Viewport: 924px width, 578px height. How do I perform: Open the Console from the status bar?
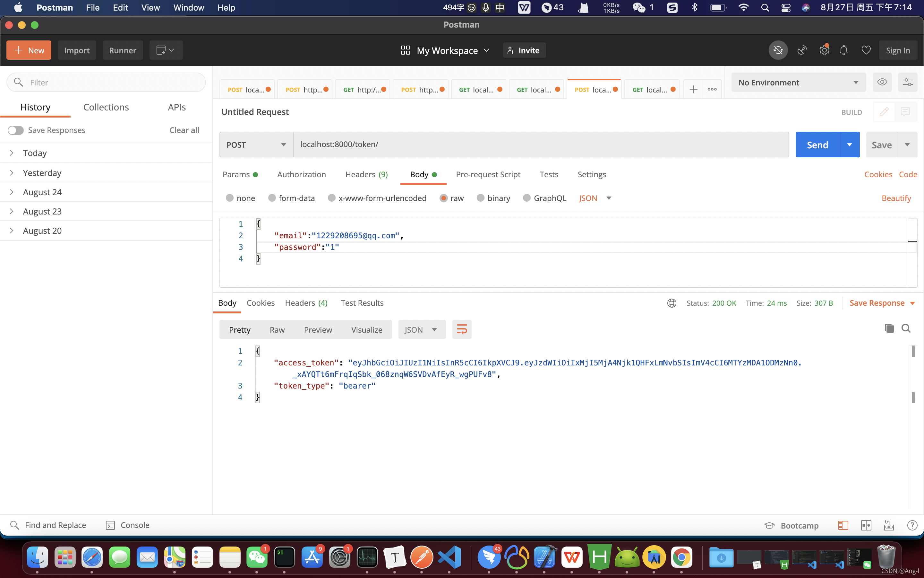pyautogui.click(x=127, y=525)
